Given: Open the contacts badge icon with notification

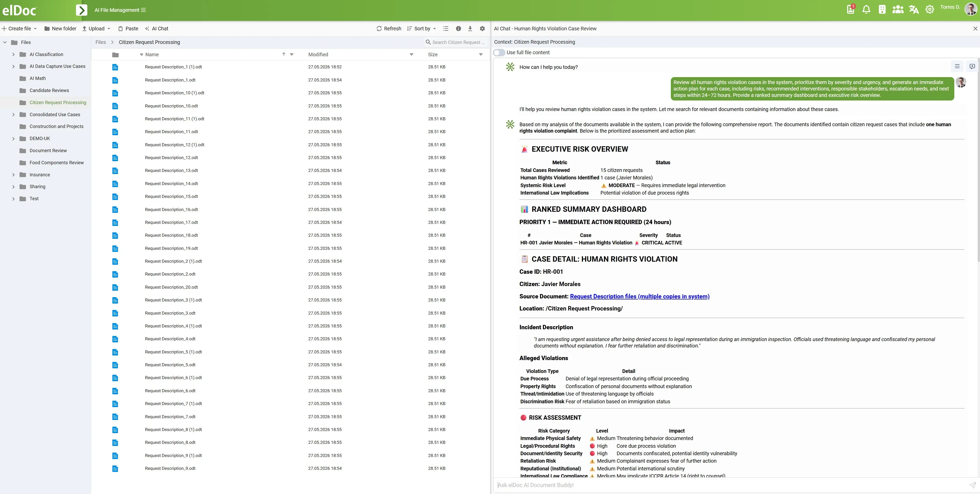Looking at the screenshot, I should point(851,10).
